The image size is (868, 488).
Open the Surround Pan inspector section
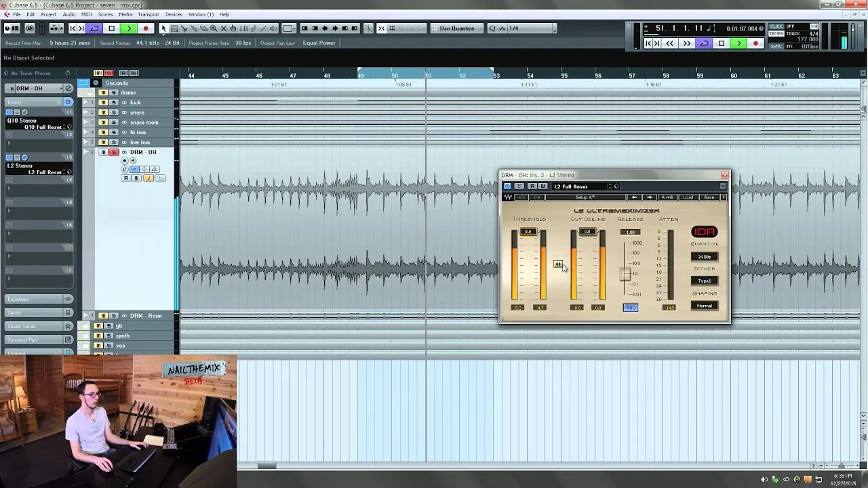[39, 340]
